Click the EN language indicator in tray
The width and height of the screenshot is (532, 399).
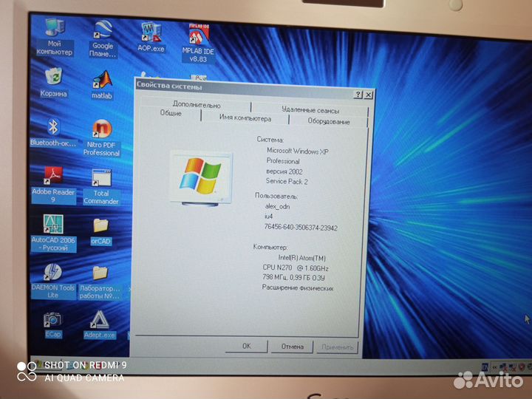coord(485,366)
